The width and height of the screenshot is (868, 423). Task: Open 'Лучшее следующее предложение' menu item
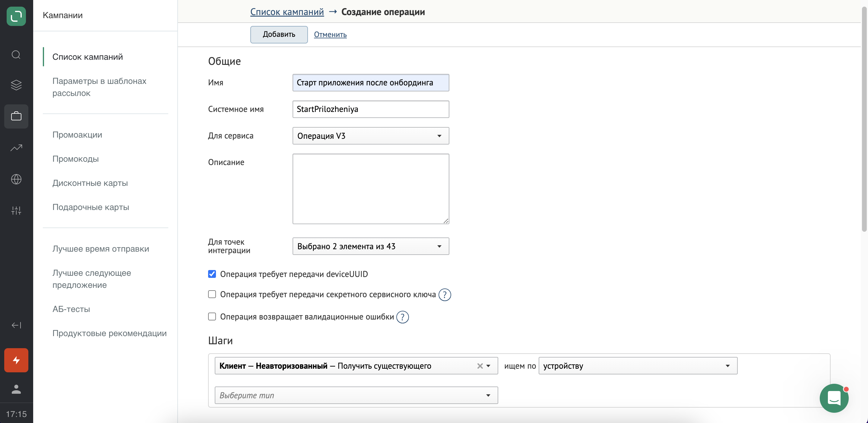92,279
